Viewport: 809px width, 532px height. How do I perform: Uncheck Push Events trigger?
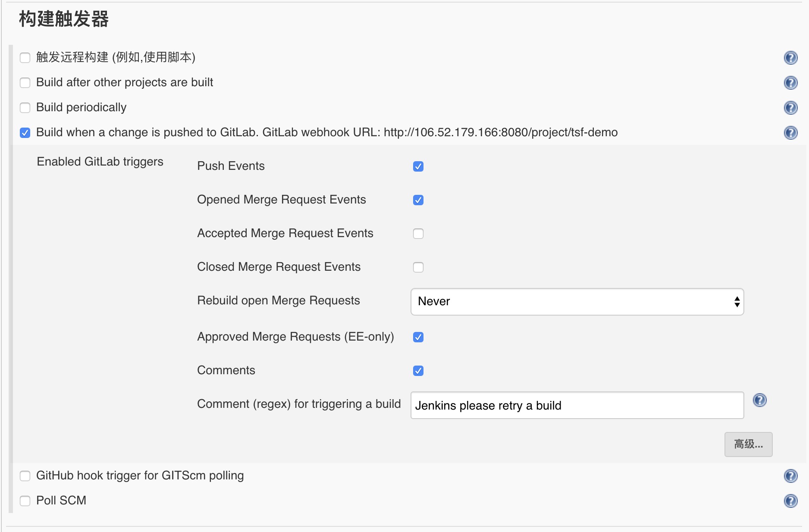click(x=418, y=166)
